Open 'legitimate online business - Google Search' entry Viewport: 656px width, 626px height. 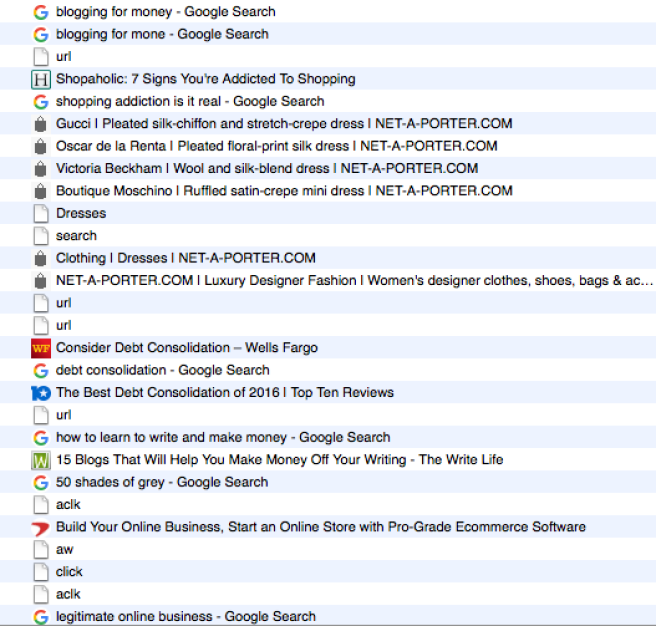coord(185,617)
